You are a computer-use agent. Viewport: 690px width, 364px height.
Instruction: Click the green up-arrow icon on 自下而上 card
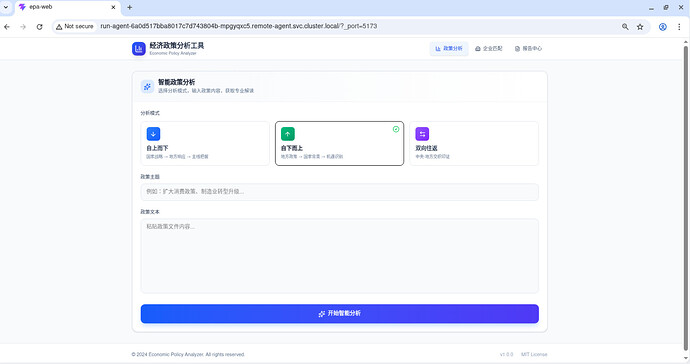click(288, 134)
